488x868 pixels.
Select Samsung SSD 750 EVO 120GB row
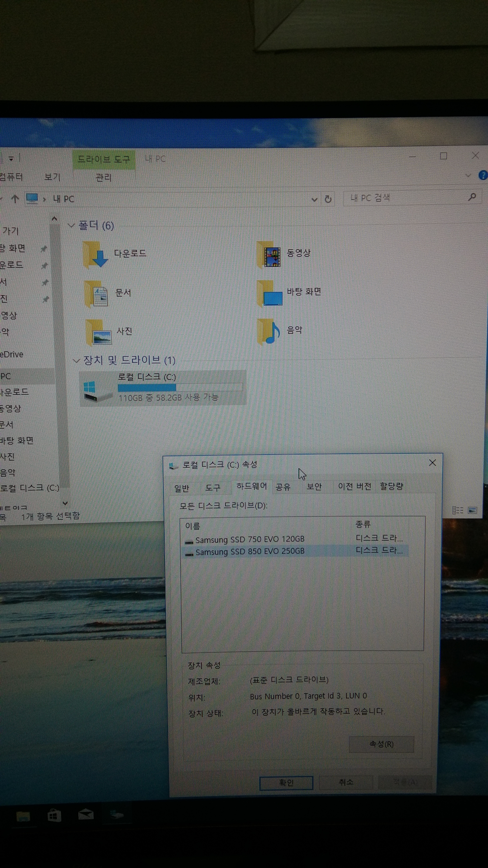tap(295, 539)
